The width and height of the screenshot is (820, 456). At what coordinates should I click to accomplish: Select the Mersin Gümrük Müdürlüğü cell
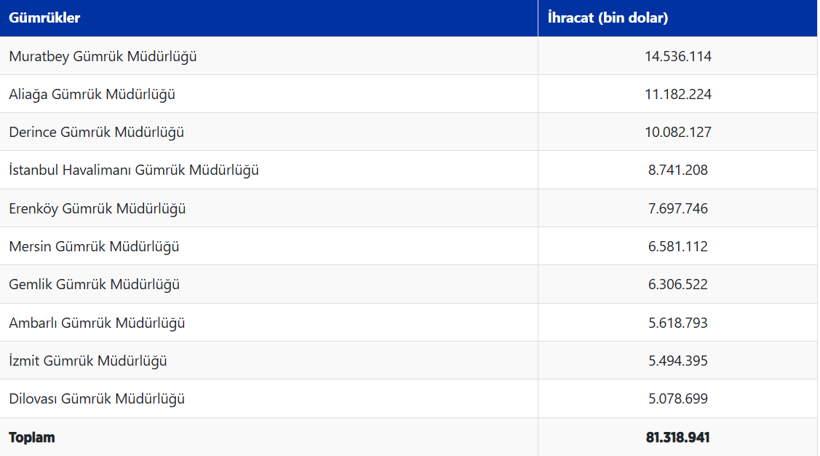(x=94, y=246)
